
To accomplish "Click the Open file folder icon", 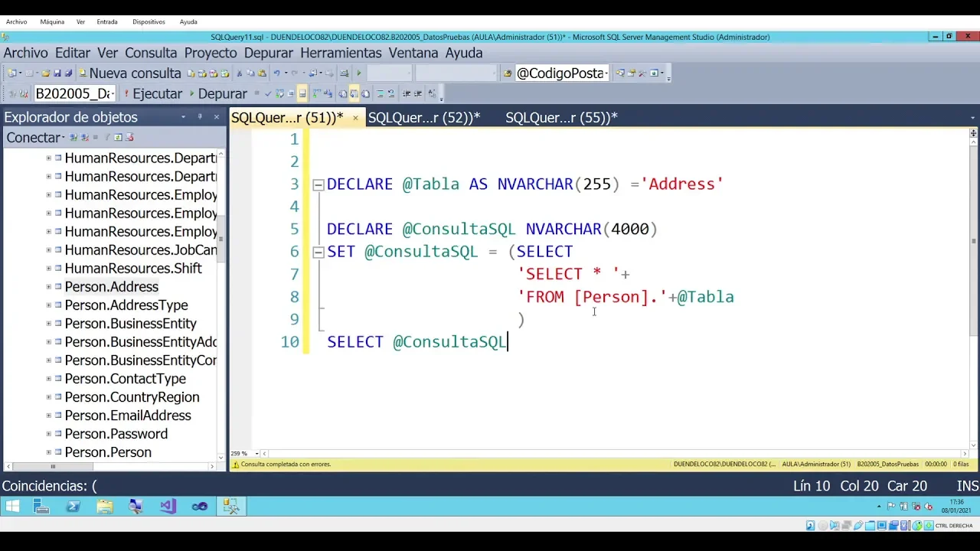I will click(x=46, y=73).
